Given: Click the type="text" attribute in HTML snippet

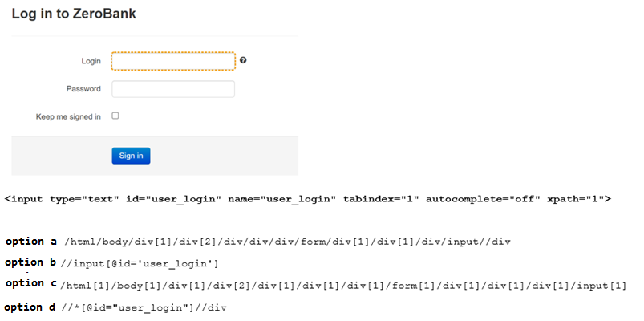Looking at the screenshot, I should tap(84, 199).
